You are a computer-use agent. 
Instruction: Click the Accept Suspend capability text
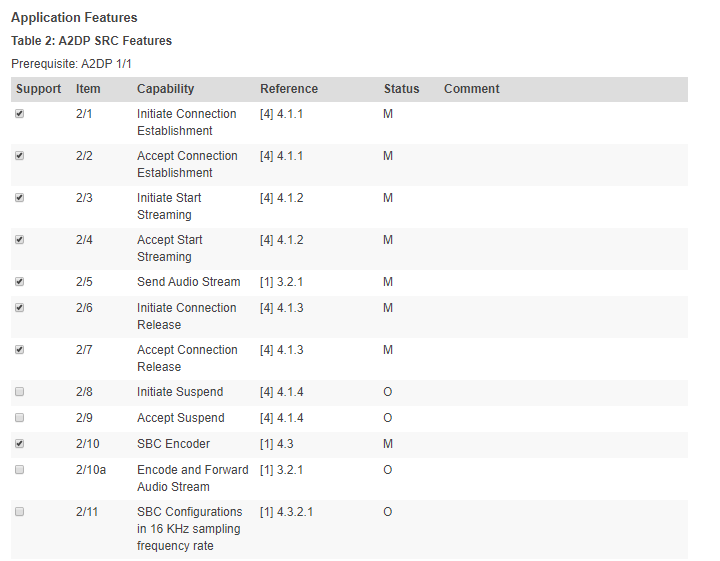coord(181,418)
